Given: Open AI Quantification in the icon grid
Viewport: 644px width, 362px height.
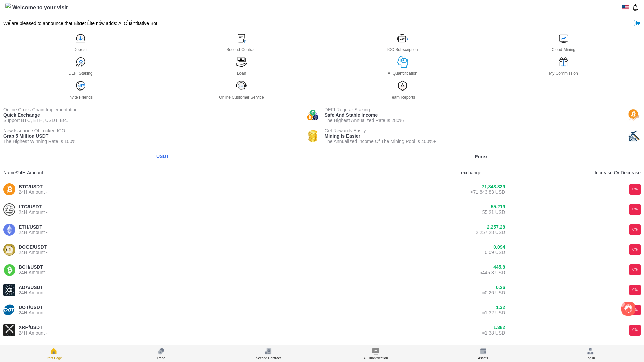Looking at the screenshot, I should (402, 62).
